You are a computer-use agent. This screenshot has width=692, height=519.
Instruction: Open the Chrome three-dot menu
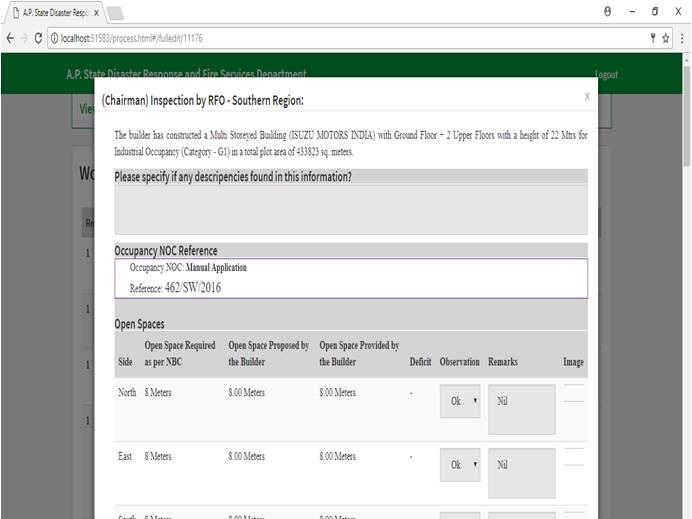coord(682,38)
